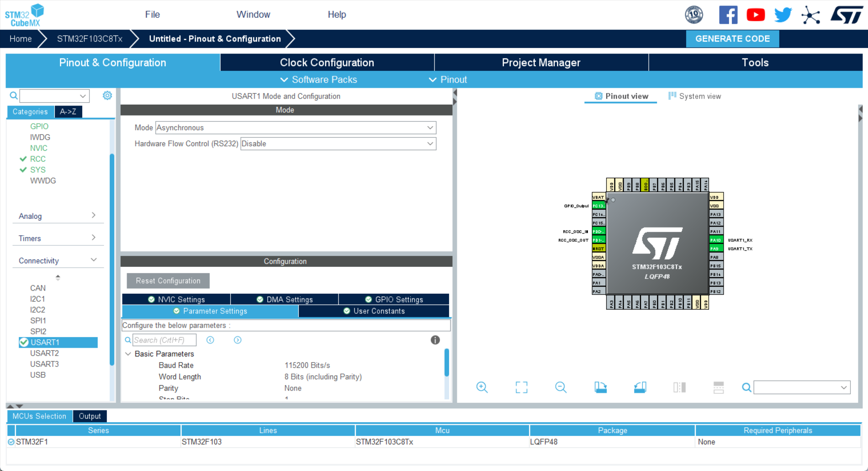Switch to the Tools tab
The image size is (868, 471).
coord(756,63)
